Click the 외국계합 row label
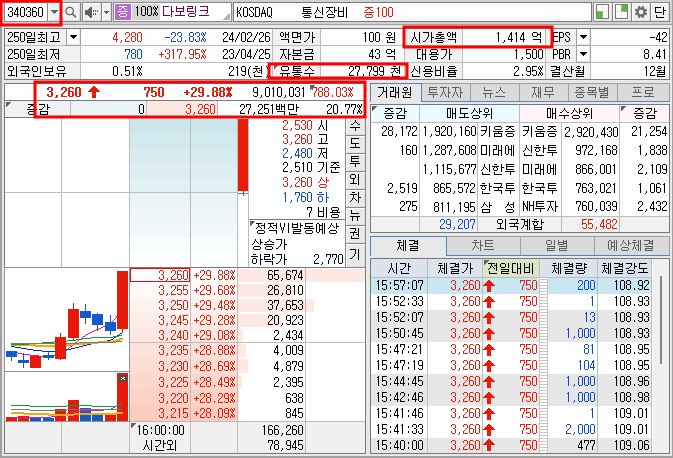The height and width of the screenshot is (458, 673). pyautogui.click(x=519, y=224)
